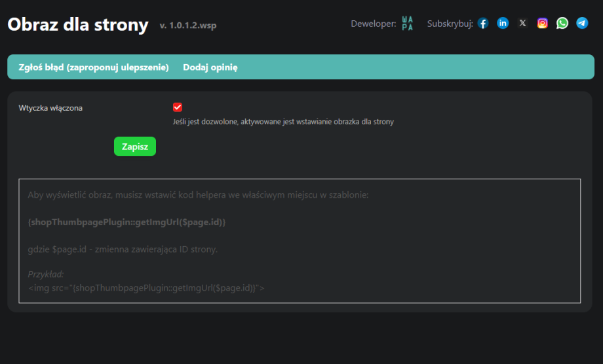
Task: Click the bold getImgUrl helper code line
Action: click(x=126, y=223)
